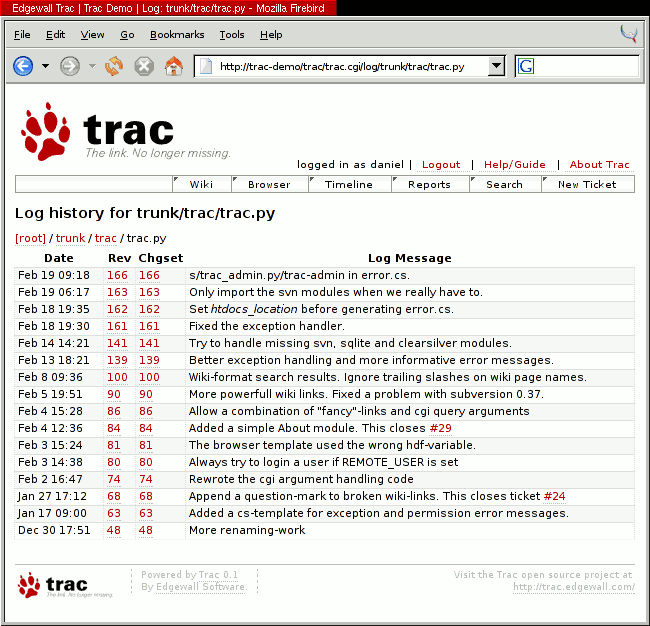
Task: Open revision 90 in Rev column
Action: pos(114,394)
